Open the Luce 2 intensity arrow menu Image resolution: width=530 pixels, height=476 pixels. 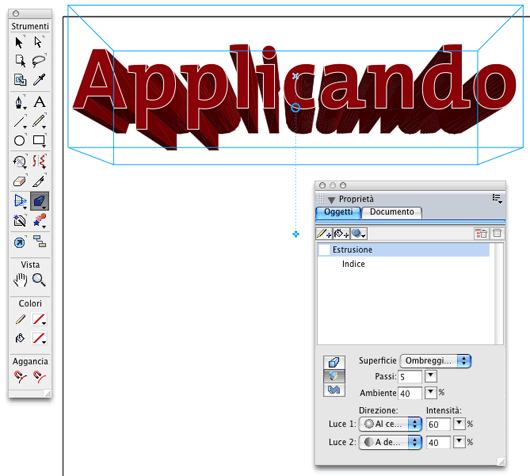pos(459,442)
